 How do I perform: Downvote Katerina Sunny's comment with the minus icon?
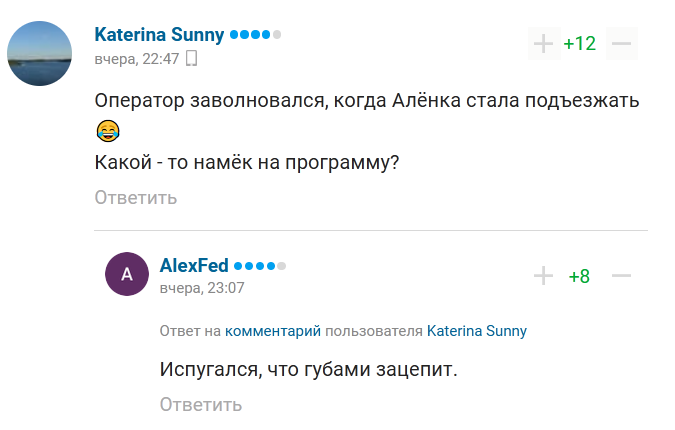point(621,44)
